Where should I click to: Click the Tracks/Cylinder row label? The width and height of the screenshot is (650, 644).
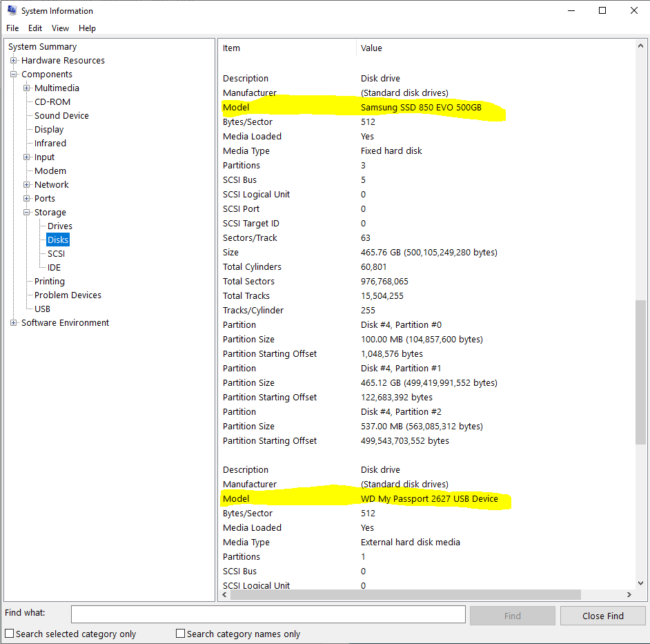253,311
